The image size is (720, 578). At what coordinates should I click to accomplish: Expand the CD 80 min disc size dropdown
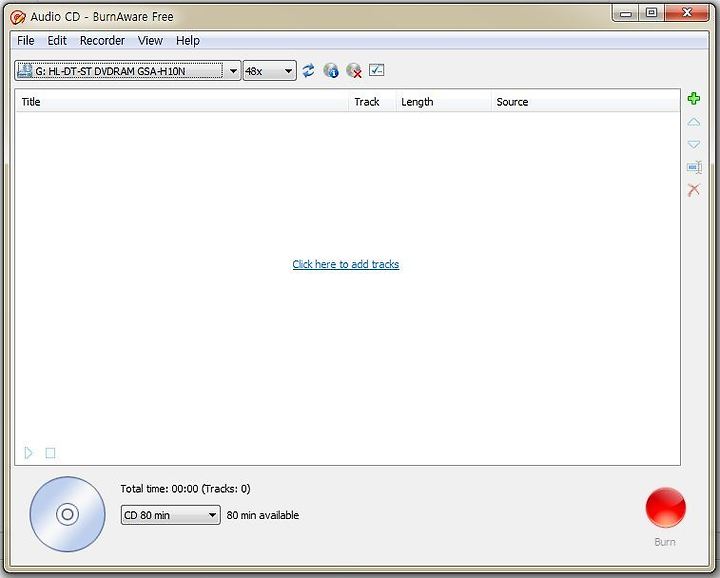coord(170,515)
